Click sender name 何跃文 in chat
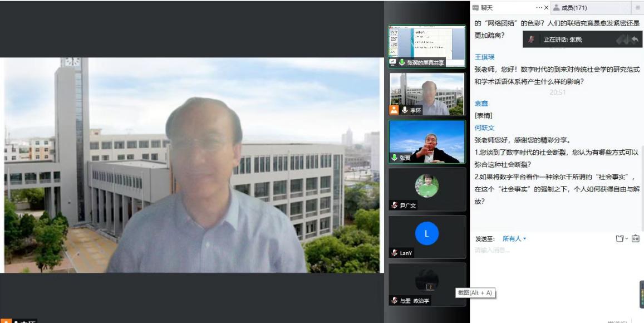Screen dimensions: 644x323 484,128
